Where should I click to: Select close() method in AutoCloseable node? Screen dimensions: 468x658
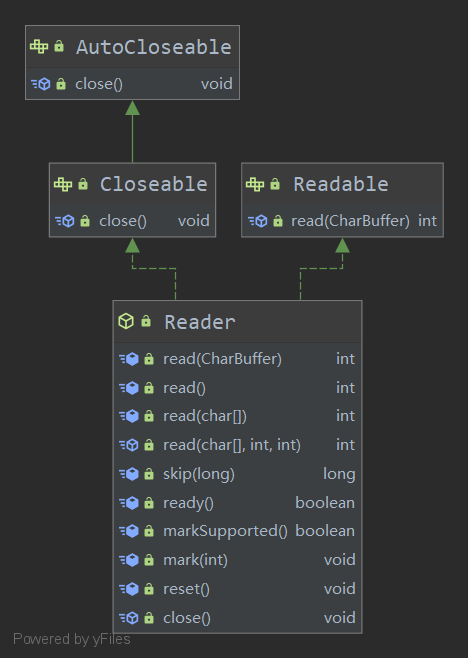pyautogui.click(x=99, y=84)
